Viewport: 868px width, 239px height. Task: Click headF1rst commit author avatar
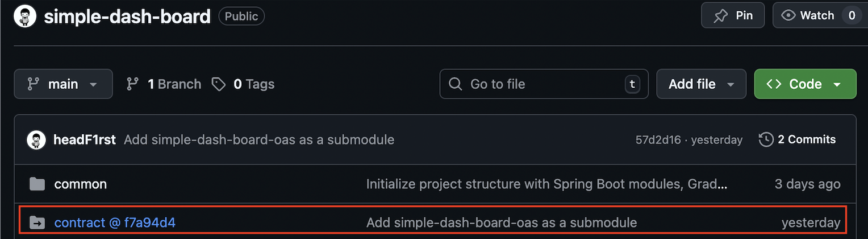[x=36, y=139]
